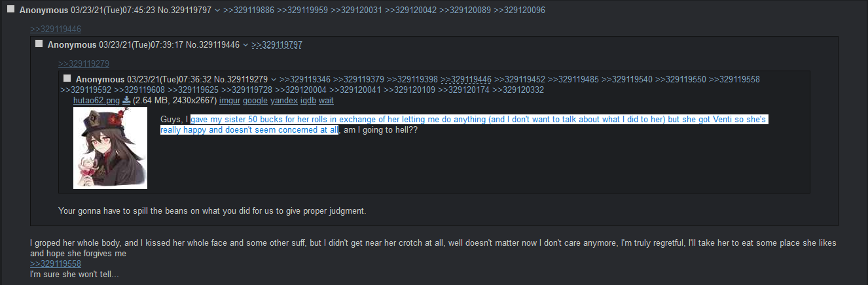
Task: Download the hutao62.png file via download icon
Action: [126, 101]
